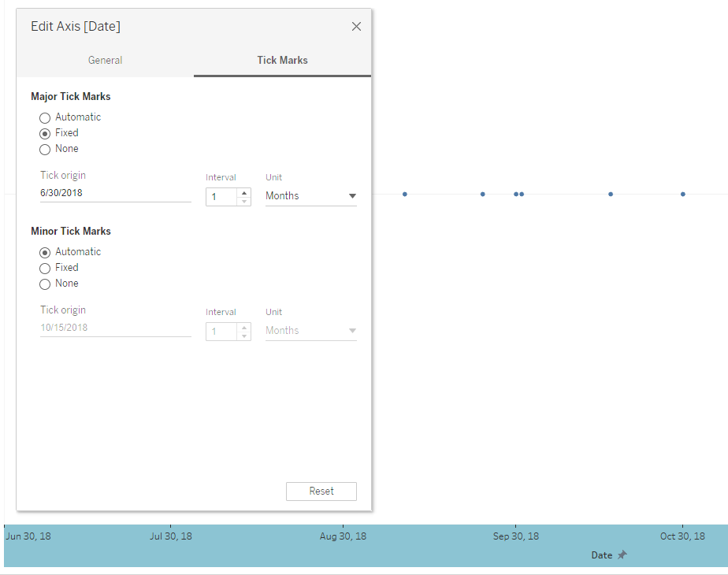This screenshot has height=575, width=728.
Task: Open the major tick Unit dropdown
Action: point(310,196)
